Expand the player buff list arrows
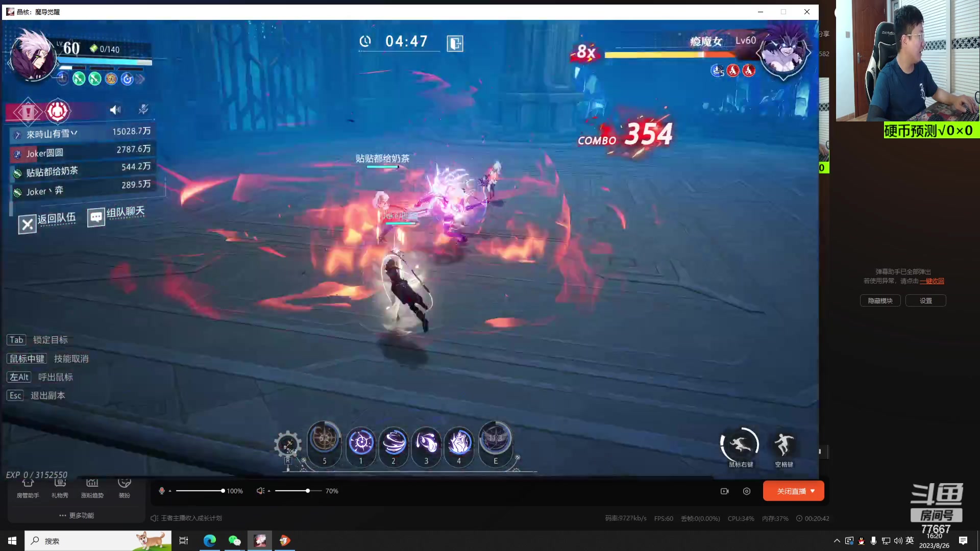 [x=140, y=79]
